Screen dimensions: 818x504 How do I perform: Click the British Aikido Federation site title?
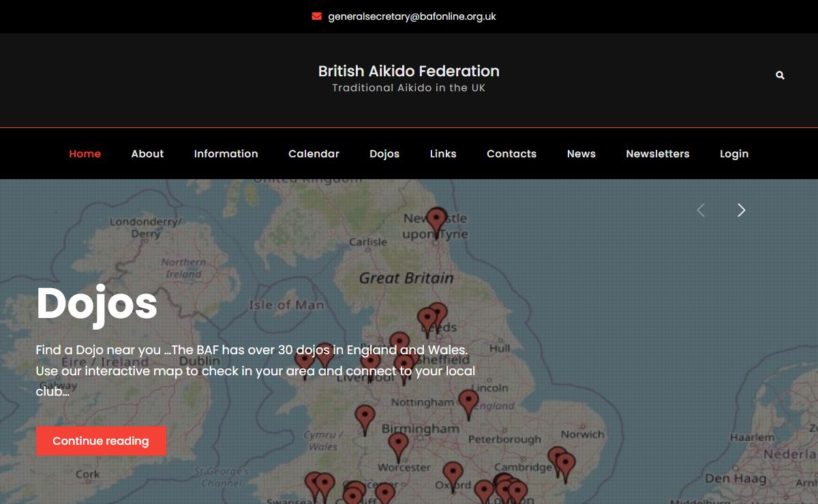click(x=409, y=71)
